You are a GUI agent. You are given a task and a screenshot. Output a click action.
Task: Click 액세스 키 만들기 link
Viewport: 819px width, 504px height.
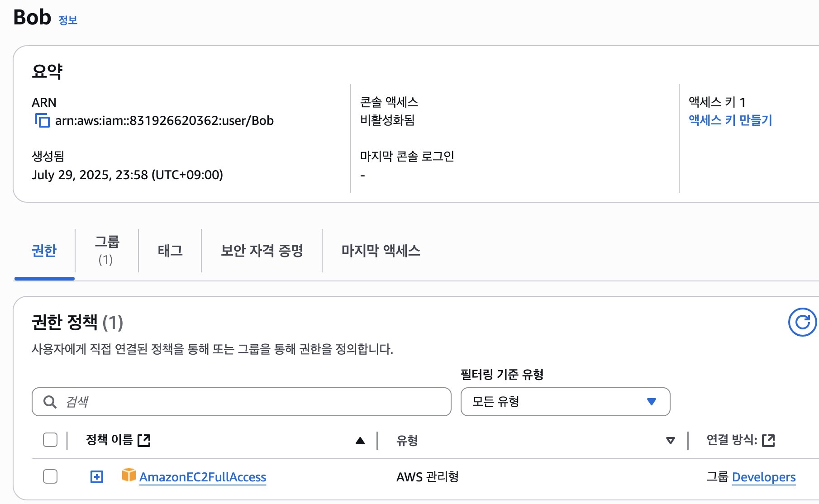[730, 120]
